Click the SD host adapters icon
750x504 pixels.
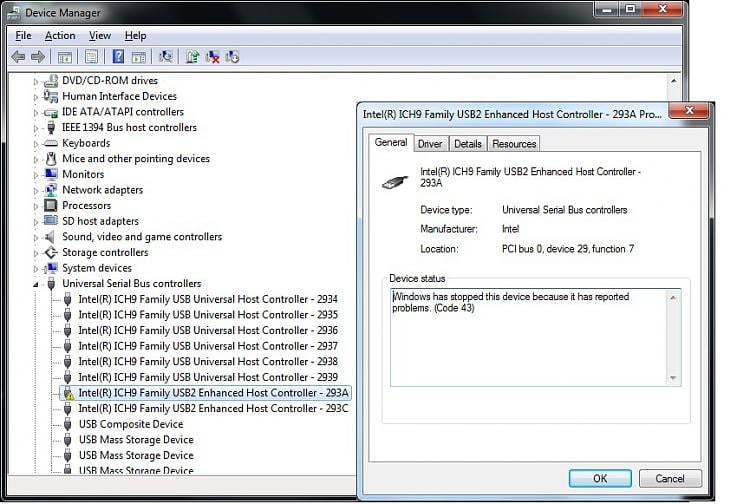pos(51,221)
